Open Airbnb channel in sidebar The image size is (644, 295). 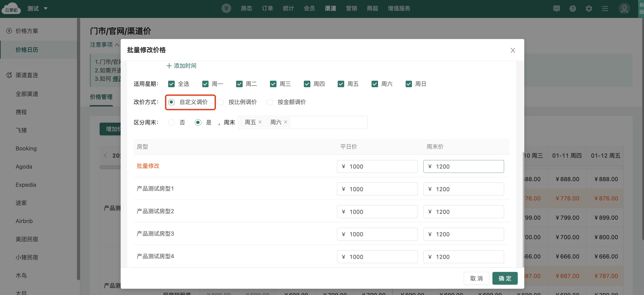tap(24, 221)
